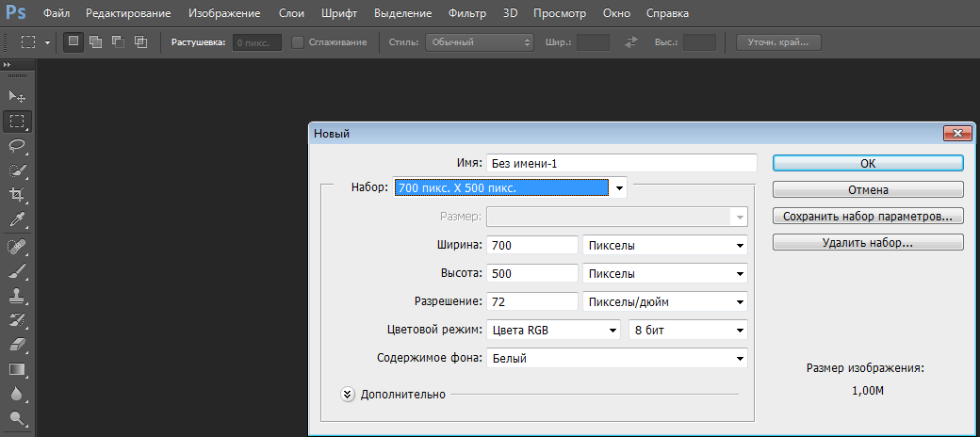Open the bit depth dropdown
Screen dimensions: 980x437
[x=688, y=331]
